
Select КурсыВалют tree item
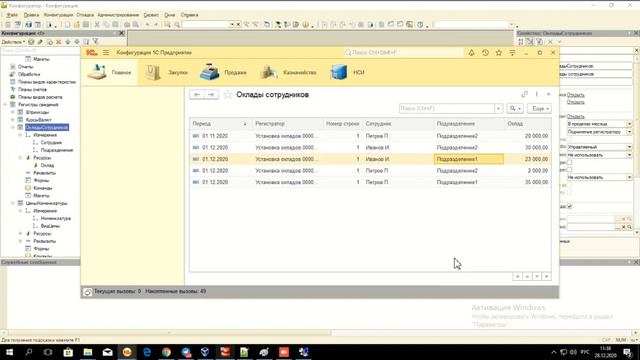[x=38, y=120]
